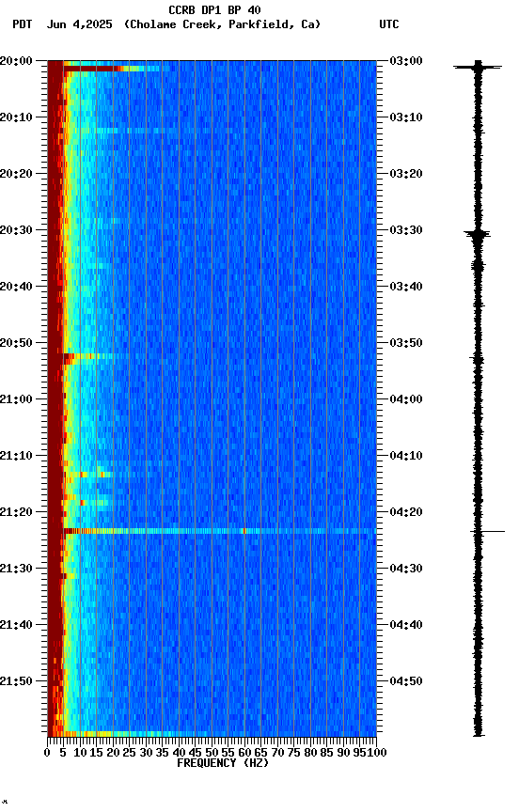Click the UTC time label "04:30"

pos(406,570)
